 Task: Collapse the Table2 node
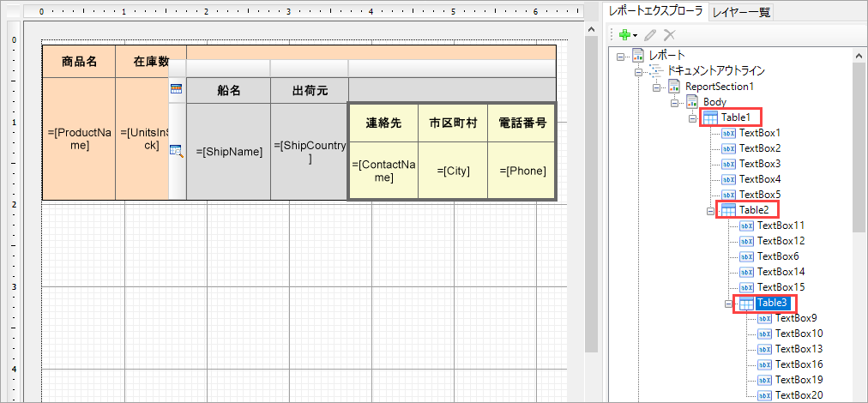[711, 210]
